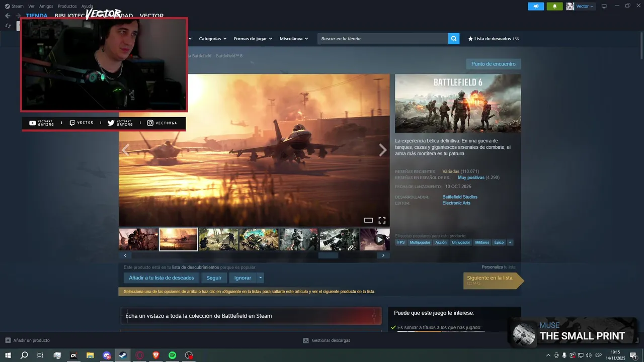644x362 pixels.
Task: Show the next screenshot with right arrow
Action: point(383,150)
